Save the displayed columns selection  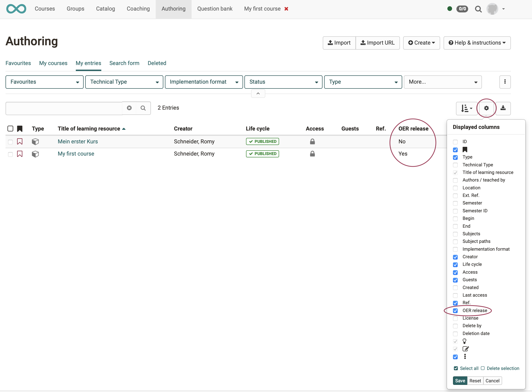(x=460, y=381)
